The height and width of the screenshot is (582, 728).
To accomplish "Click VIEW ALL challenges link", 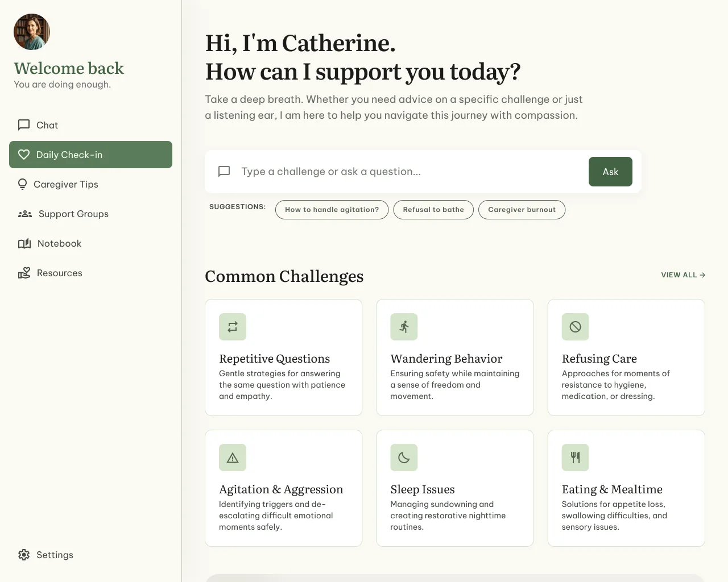I will pos(683,275).
